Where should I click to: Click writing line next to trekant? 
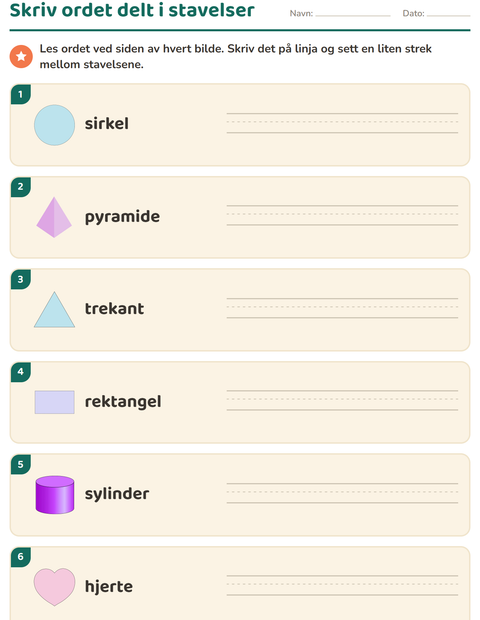pyautogui.click(x=342, y=308)
